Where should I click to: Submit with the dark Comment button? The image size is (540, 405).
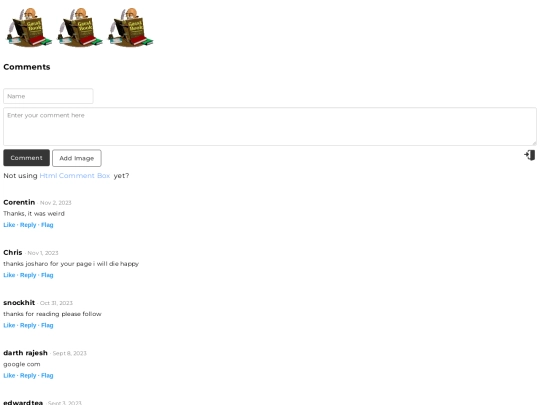tap(27, 158)
